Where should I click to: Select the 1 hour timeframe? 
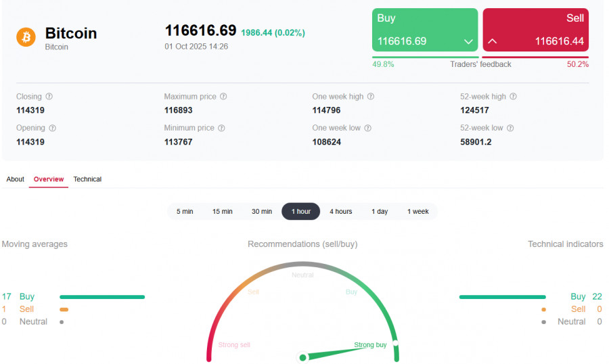click(301, 211)
